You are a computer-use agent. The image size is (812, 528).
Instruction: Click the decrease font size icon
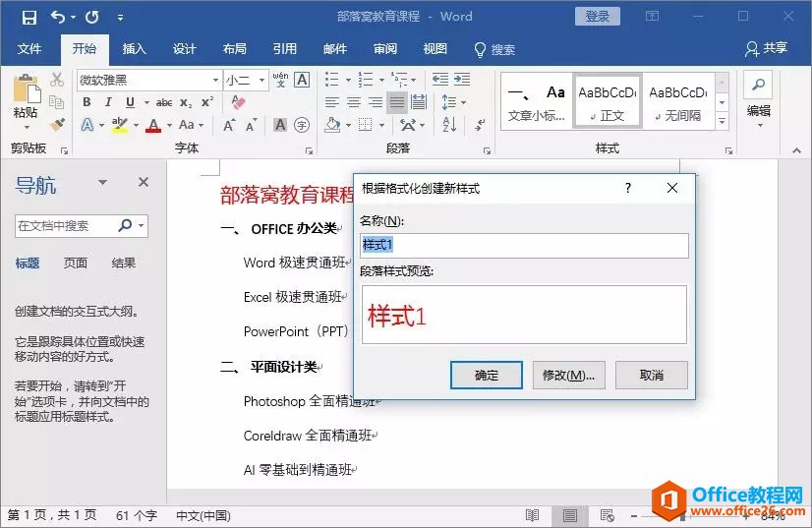(251, 125)
